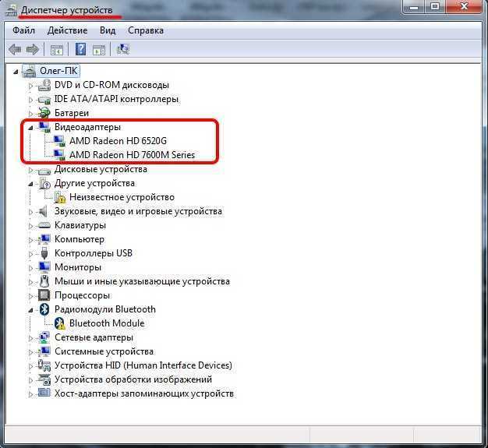Expand DVD и CD-ROM дисководы
Viewport: 488px width, 448px height.
point(30,86)
